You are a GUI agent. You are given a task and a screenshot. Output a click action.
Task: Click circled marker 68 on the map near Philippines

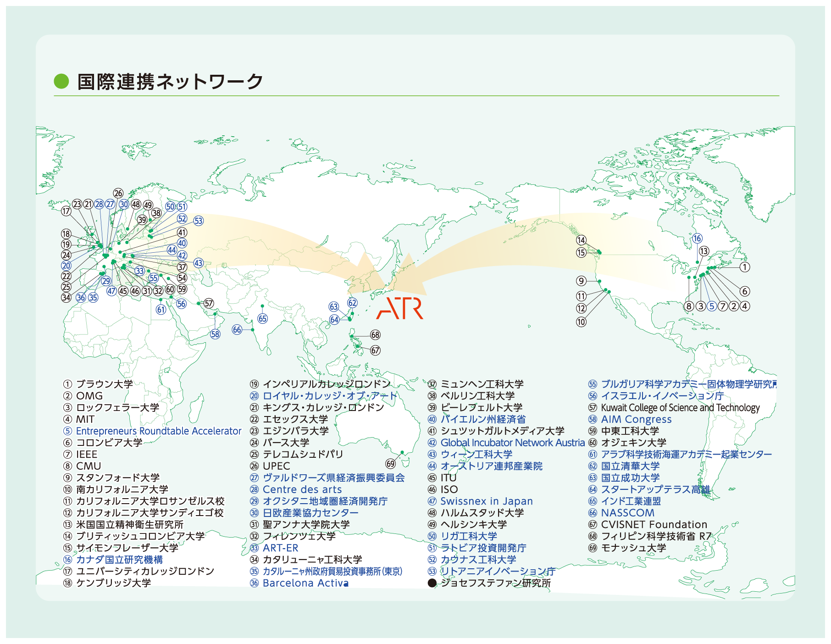coord(375,335)
